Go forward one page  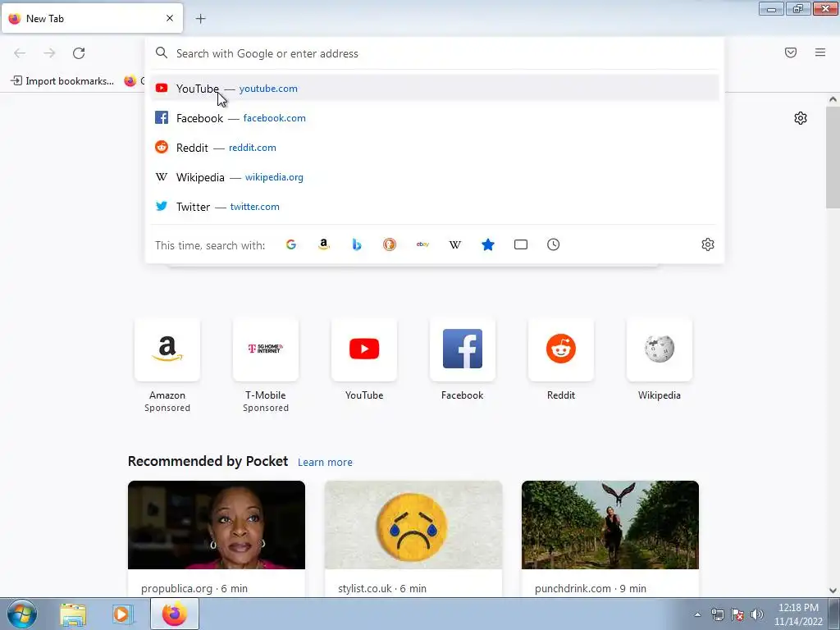pos(49,53)
